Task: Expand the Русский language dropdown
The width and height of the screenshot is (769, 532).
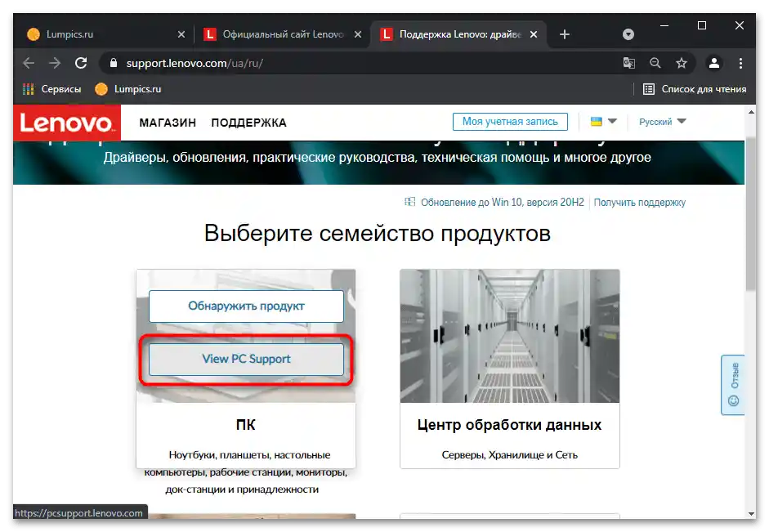Action: point(662,122)
